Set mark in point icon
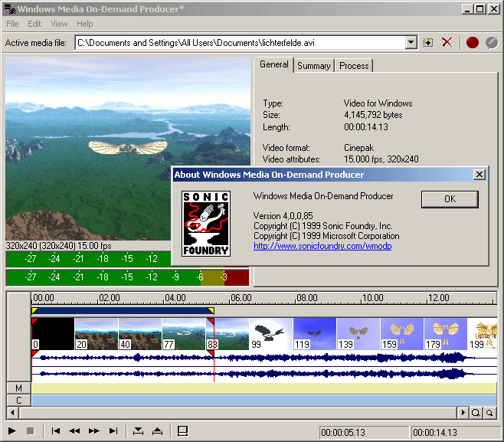The height and width of the screenshot is (442, 504). click(138, 431)
